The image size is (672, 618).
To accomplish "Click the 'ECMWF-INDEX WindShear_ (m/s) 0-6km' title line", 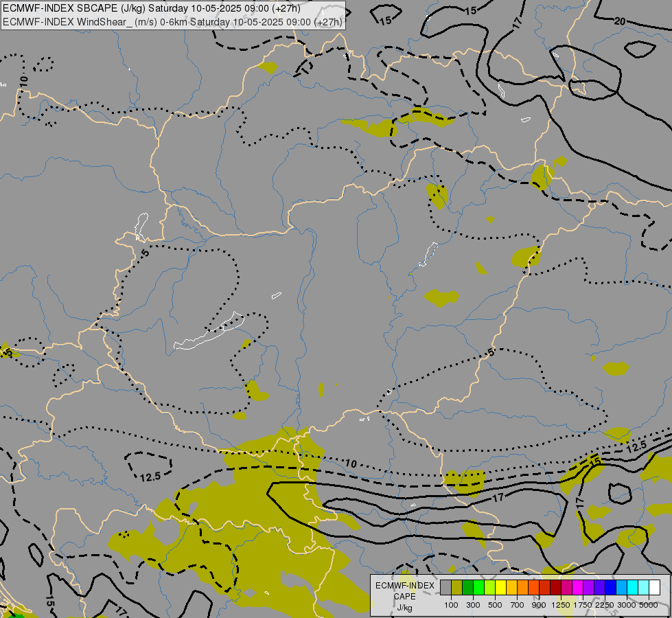I will (172, 22).
